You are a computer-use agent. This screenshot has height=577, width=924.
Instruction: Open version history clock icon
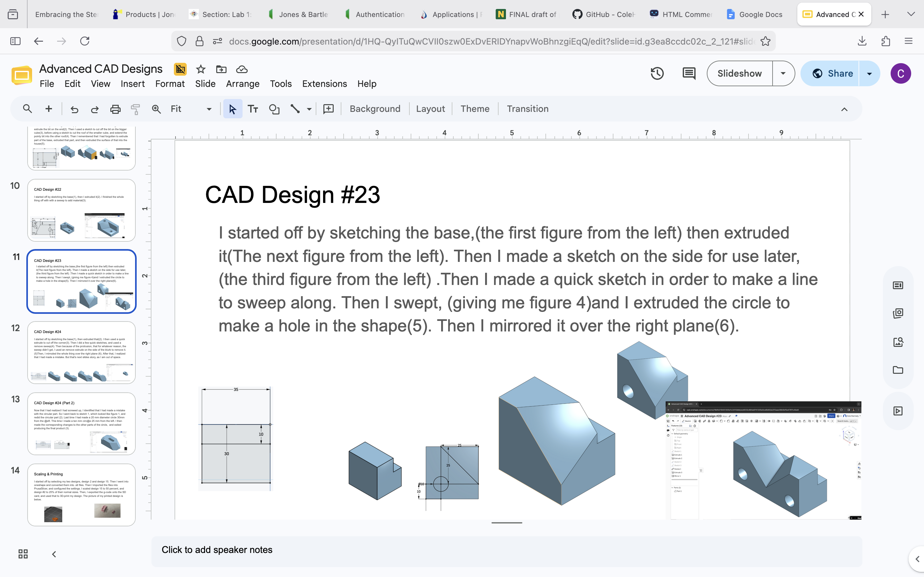pos(657,73)
